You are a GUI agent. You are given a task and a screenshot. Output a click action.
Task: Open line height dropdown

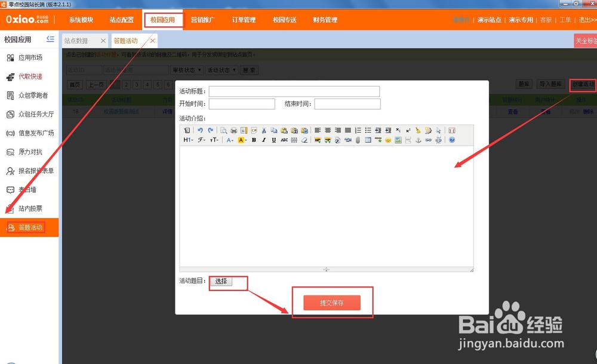(x=294, y=140)
